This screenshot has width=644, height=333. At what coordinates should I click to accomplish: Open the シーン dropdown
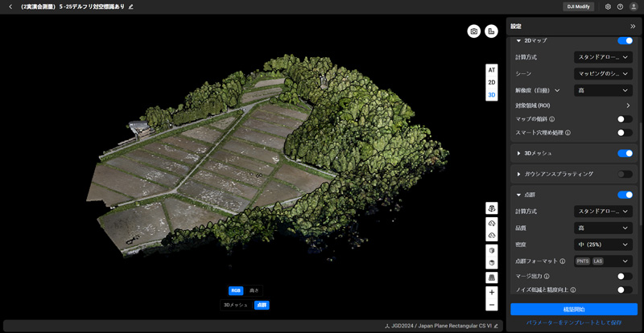click(602, 74)
